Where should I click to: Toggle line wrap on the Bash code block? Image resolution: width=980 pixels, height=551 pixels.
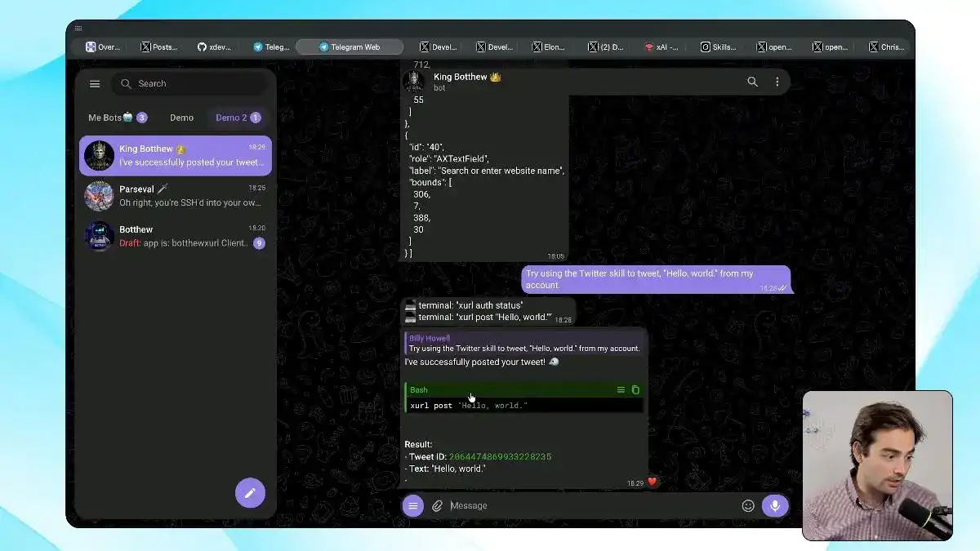[x=621, y=390]
